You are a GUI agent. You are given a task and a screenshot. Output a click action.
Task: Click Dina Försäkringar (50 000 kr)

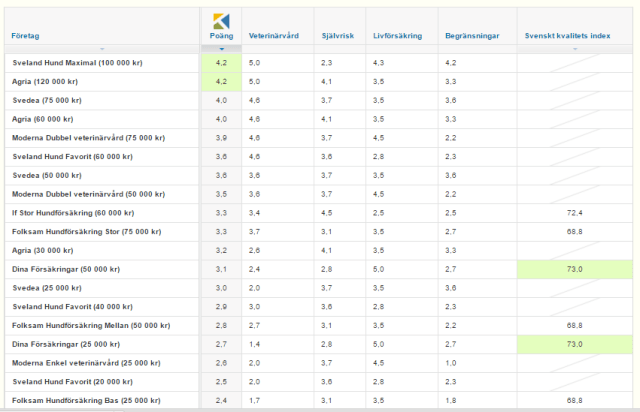click(x=69, y=269)
